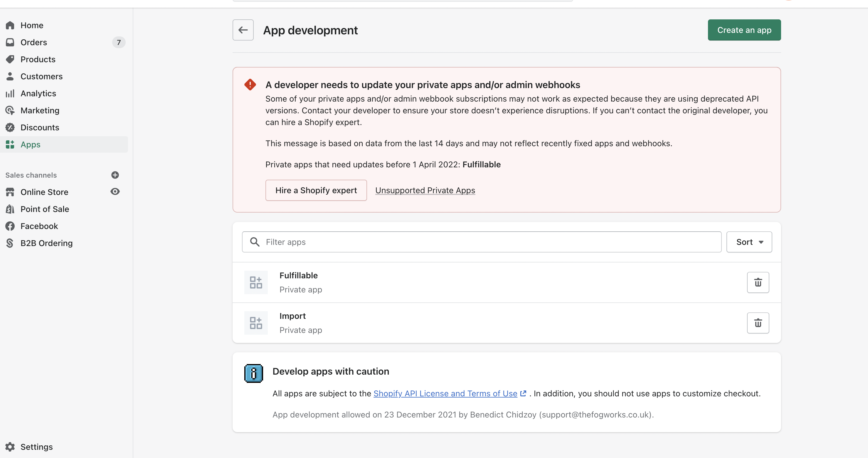Click the red warning icon in banner
The image size is (868, 458).
[x=250, y=85]
